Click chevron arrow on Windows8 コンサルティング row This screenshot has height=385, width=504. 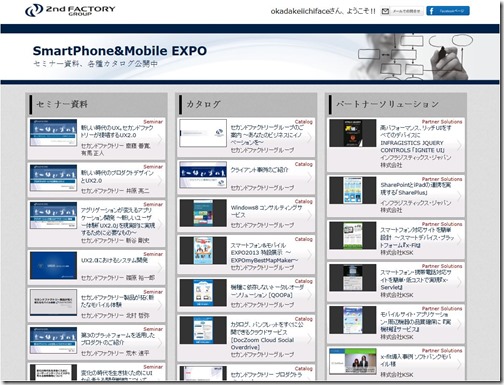(310, 215)
